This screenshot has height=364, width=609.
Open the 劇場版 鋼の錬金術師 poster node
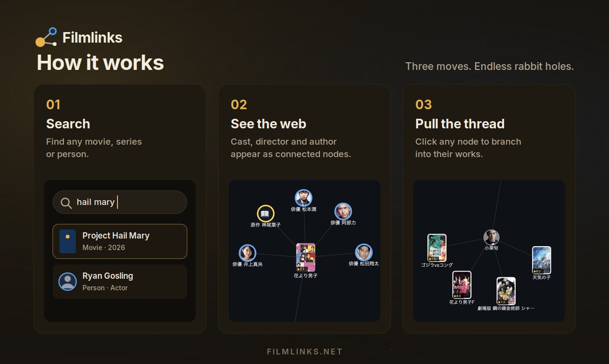pos(506,291)
